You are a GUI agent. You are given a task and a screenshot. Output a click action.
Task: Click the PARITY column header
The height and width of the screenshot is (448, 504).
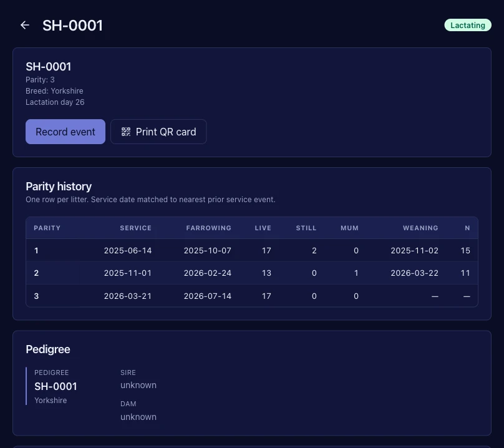[x=47, y=228]
